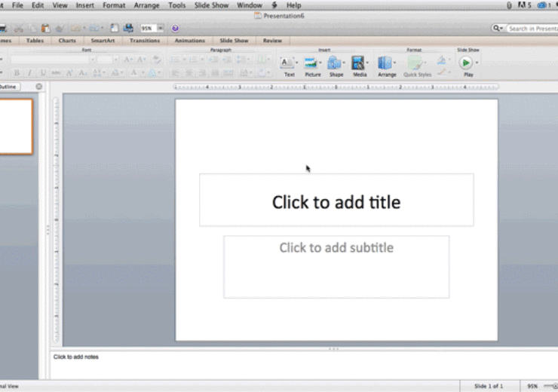Viewport: 558px width, 392px height.
Task: Toggle Underline formatting
Action: click(x=42, y=73)
